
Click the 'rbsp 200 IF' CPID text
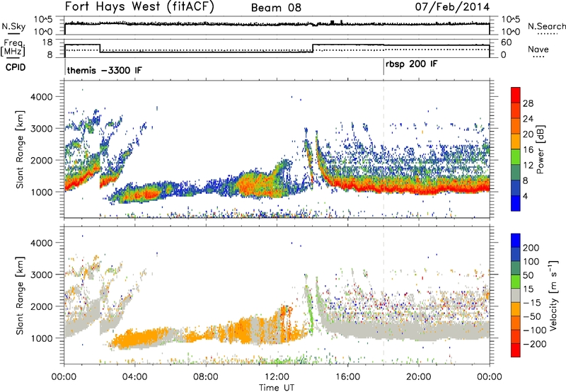(412, 64)
